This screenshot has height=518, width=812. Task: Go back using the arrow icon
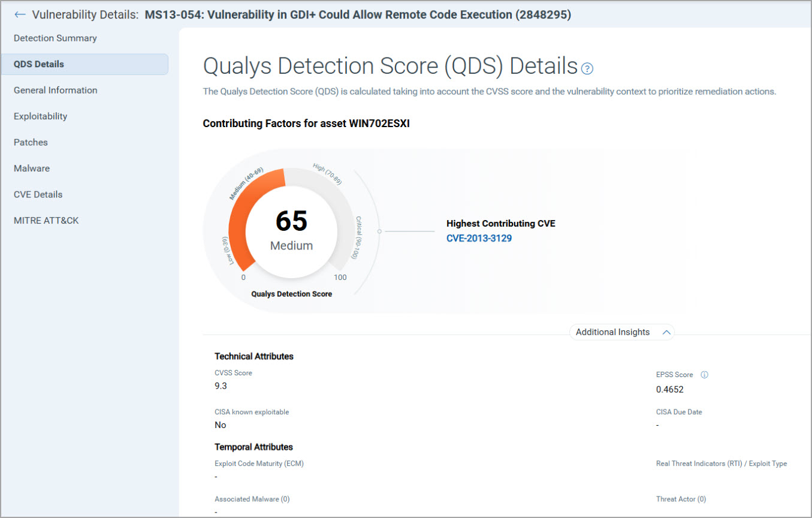[x=20, y=14]
